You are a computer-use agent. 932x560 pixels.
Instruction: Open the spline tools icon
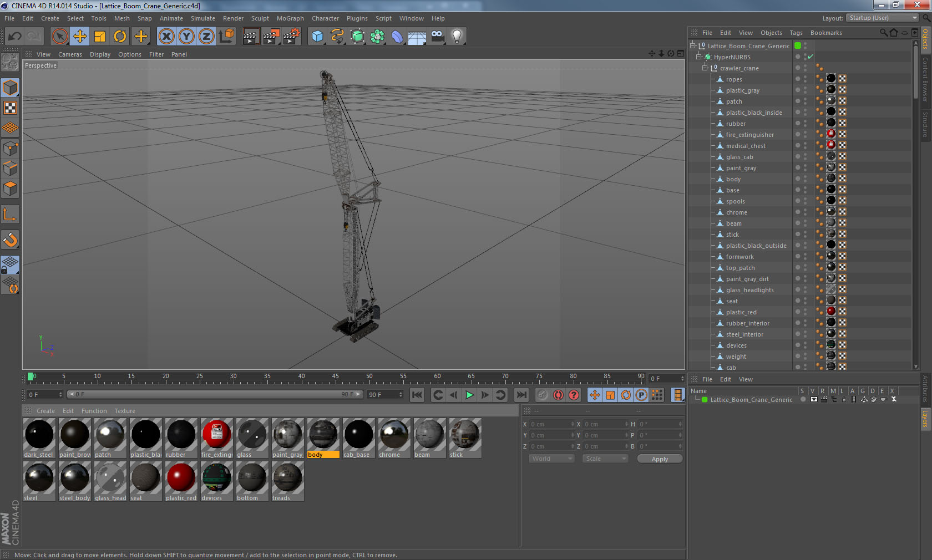click(x=337, y=37)
